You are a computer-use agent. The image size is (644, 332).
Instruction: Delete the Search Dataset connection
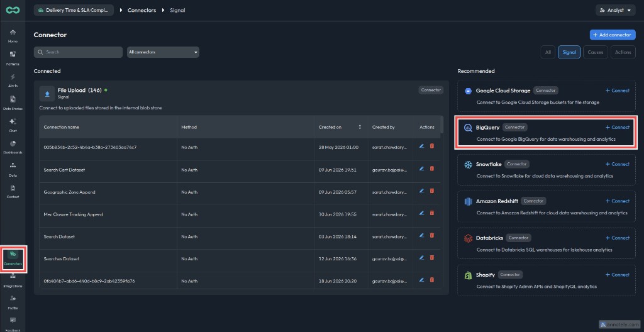[x=431, y=235]
